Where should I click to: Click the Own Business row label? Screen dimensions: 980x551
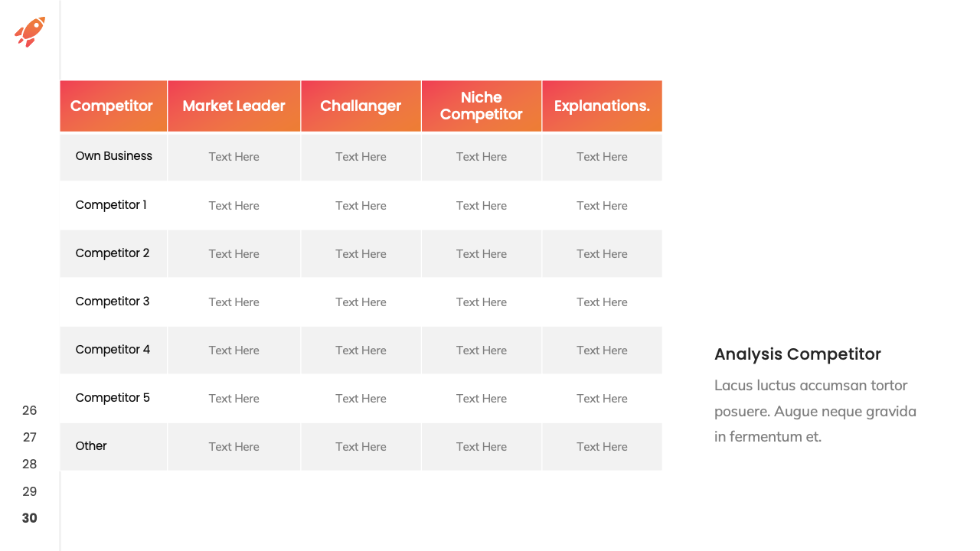click(113, 156)
